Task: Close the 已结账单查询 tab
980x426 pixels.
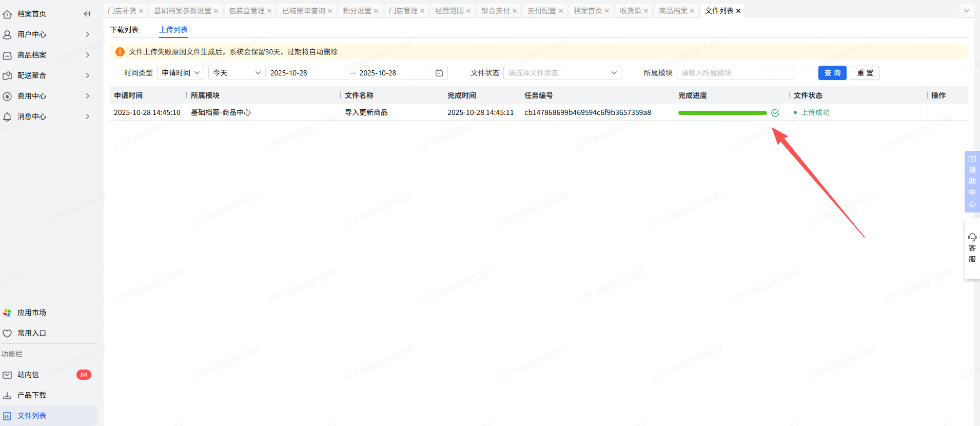Action: tap(330, 11)
